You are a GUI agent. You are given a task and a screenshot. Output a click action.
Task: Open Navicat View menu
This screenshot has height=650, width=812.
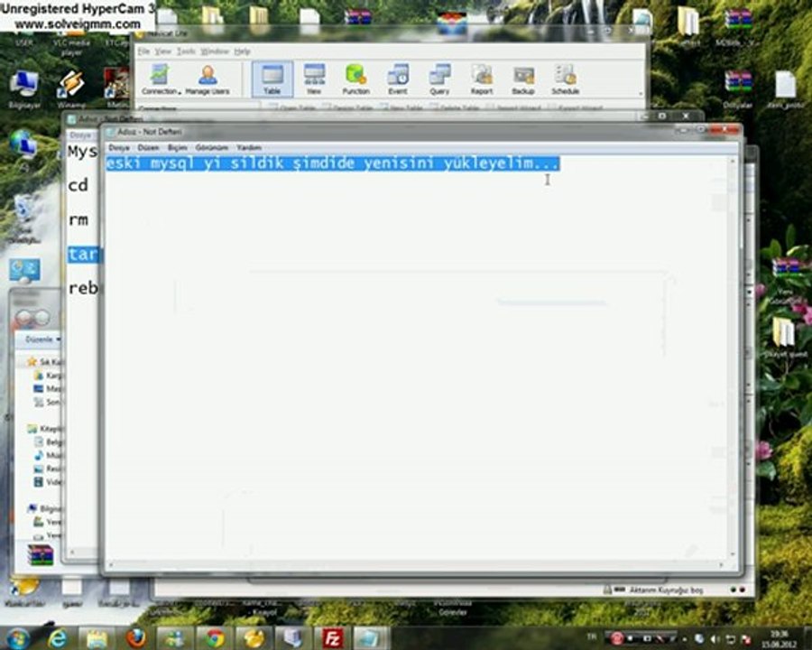pos(162,51)
